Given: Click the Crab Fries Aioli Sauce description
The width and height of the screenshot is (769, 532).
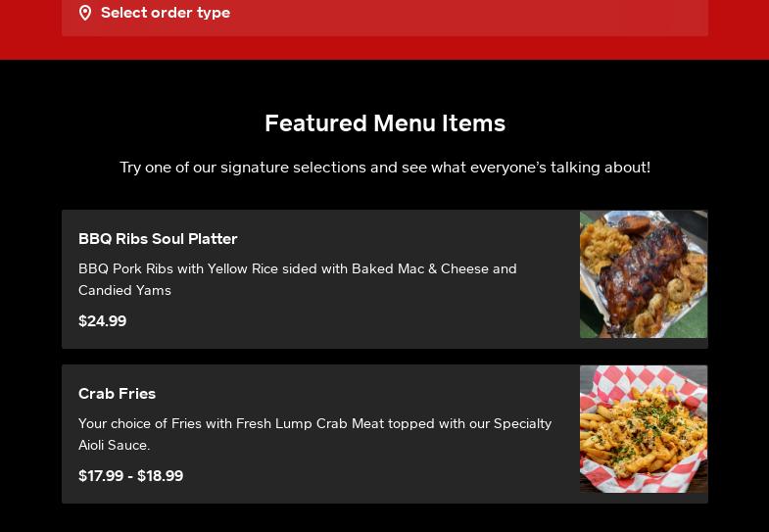Looking at the screenshot, I should (314, 434).
